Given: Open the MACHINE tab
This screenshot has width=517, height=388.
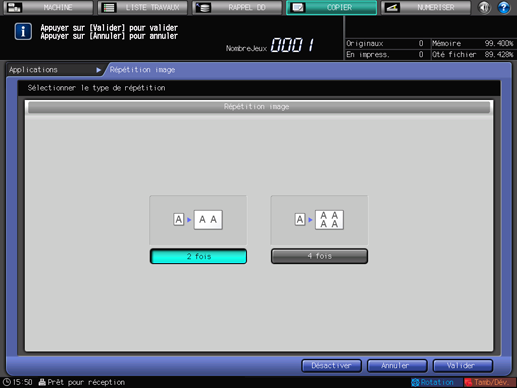Looking at the screenshot, I should pos(48,7).
